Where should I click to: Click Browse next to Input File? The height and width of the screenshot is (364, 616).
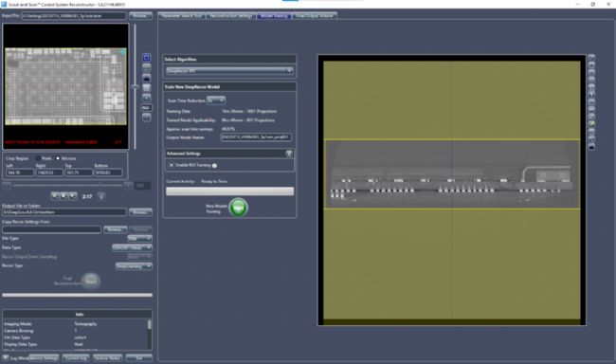point(140,16)
